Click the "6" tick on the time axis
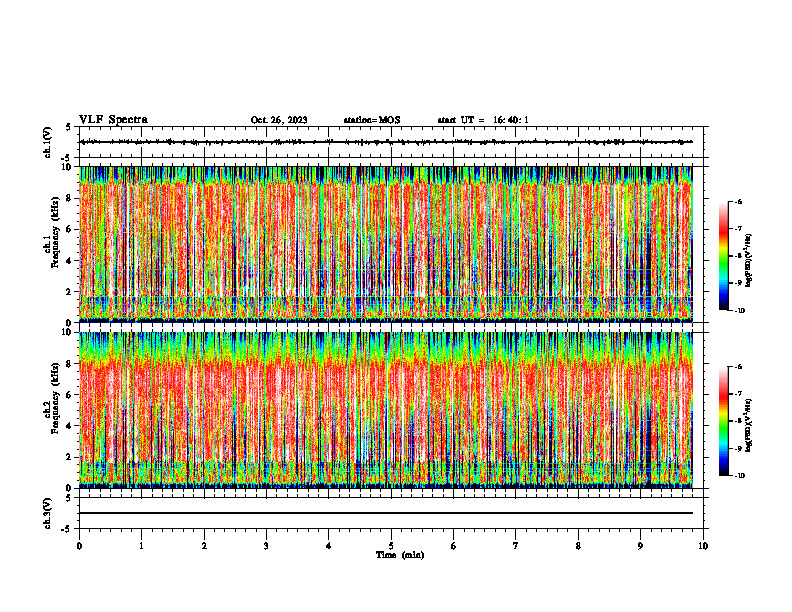792x612 pixels. coord(454,546)
